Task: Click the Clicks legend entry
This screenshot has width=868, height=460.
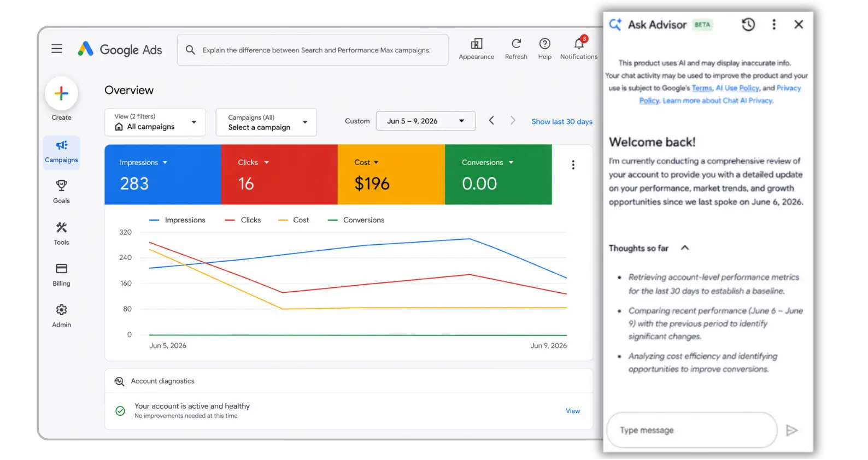Action: coord(243,220)
